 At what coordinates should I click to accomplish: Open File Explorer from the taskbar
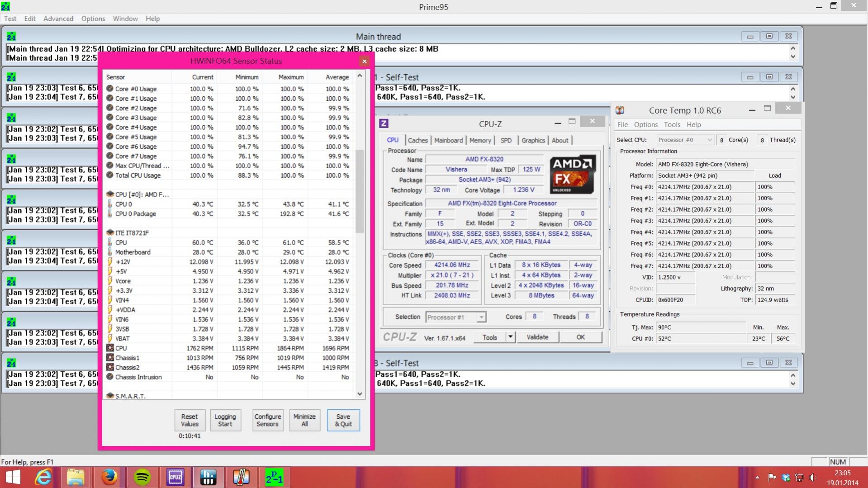(x=76, y=477)
